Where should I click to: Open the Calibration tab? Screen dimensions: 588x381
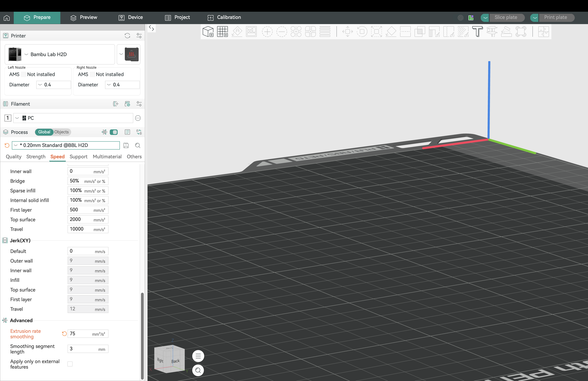click(224, 18)
